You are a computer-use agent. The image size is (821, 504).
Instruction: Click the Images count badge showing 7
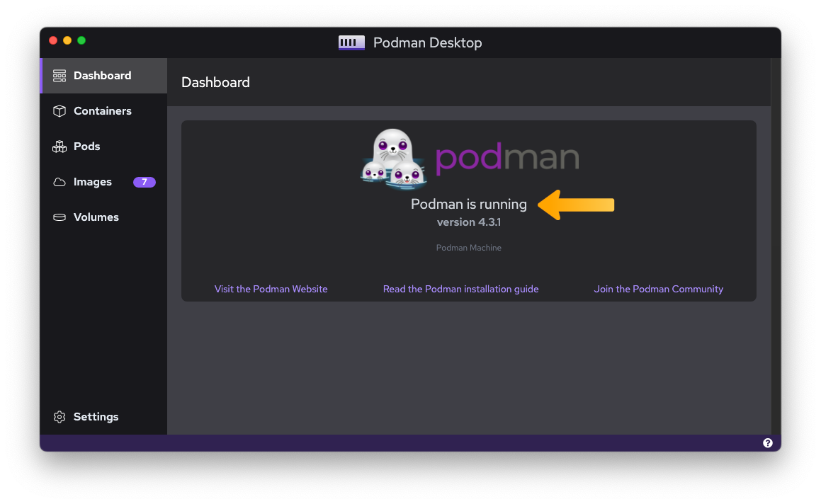144,182
